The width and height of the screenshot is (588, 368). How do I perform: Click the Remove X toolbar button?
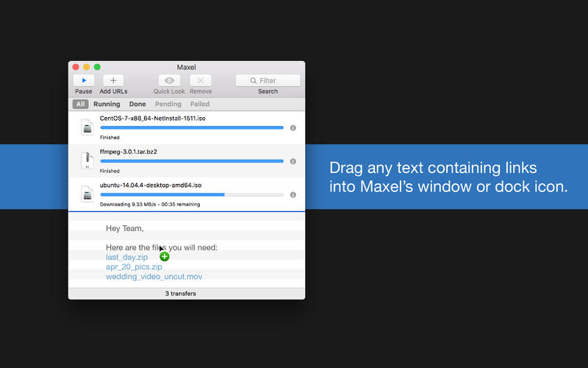(201, 80)
